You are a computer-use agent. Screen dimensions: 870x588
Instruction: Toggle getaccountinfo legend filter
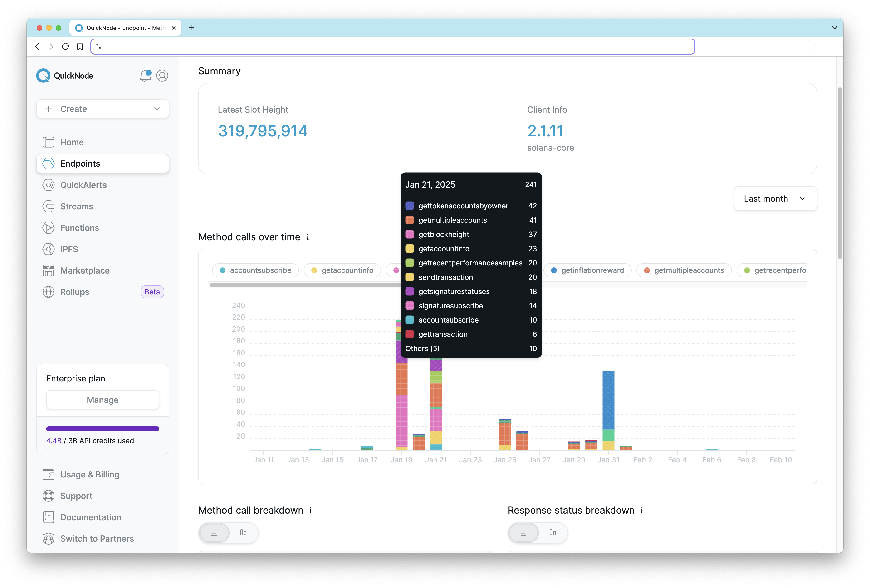(342, 270)
